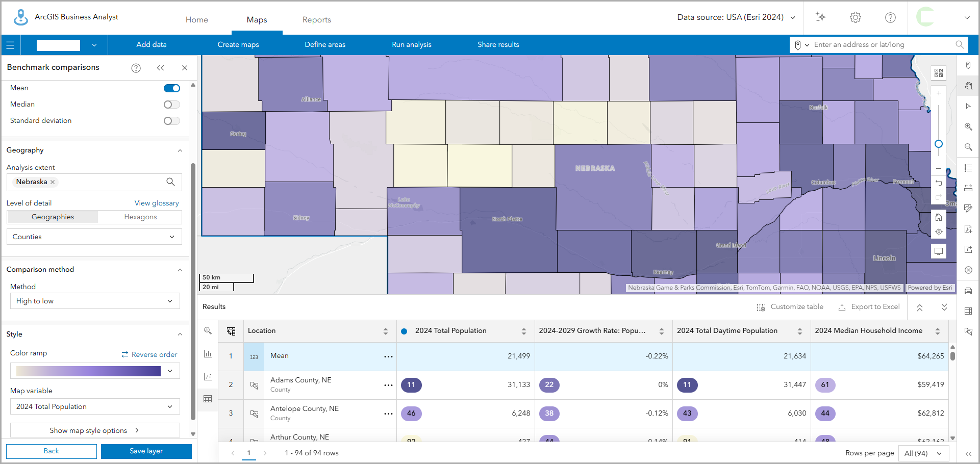980x464 pixels.
Task: Click the map zoom slider handle
Action: pyautogui.click(x=939, y=144)
